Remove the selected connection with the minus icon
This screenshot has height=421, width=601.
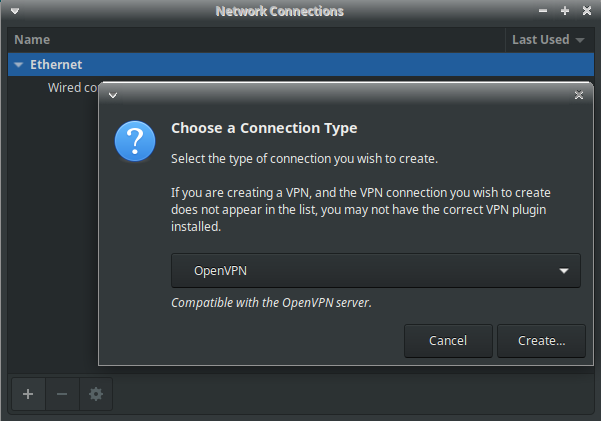click(62, 394)
